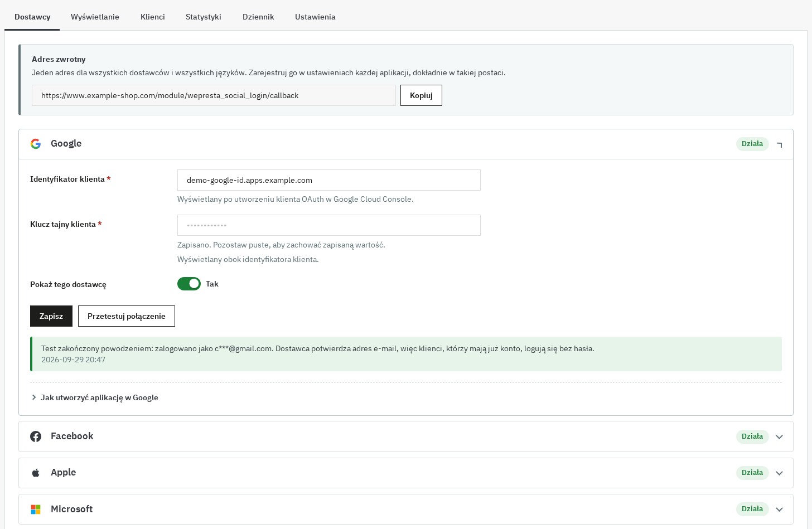
Task: Open the Ustawienia tab
Action: (x=315, y=17)
